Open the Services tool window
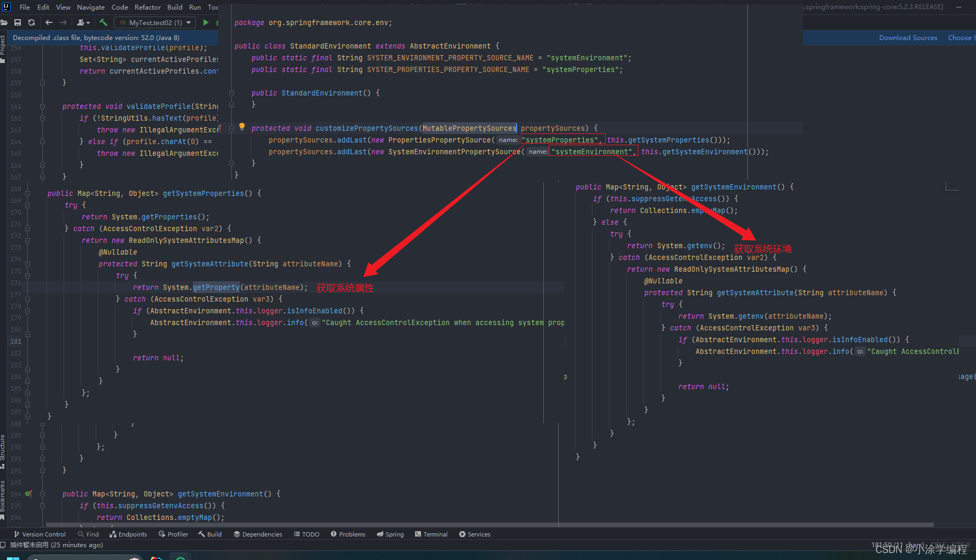976x560 pixels. [x=474, y=534]
